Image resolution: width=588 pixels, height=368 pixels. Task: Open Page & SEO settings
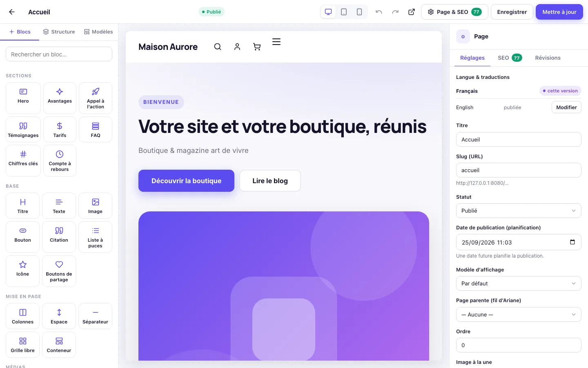pyautogui.click(x=454, y=12)
